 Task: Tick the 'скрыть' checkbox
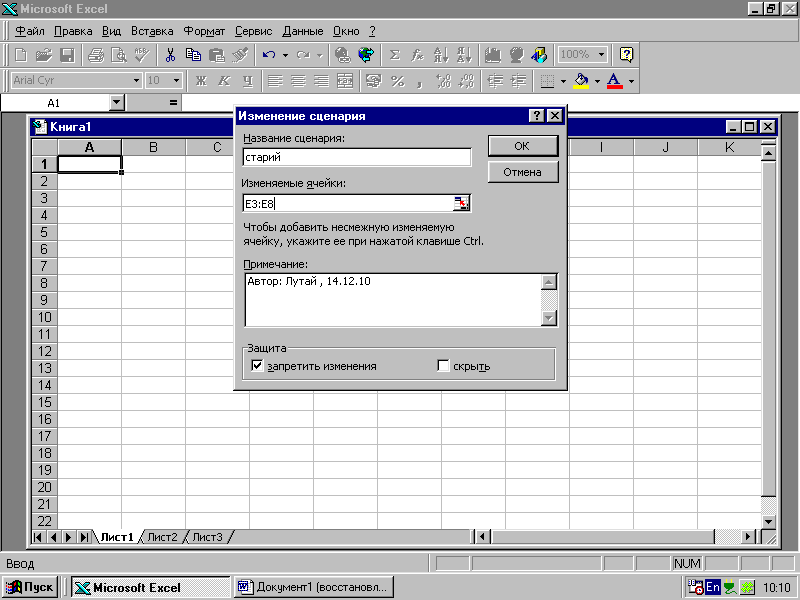point(443,366)
